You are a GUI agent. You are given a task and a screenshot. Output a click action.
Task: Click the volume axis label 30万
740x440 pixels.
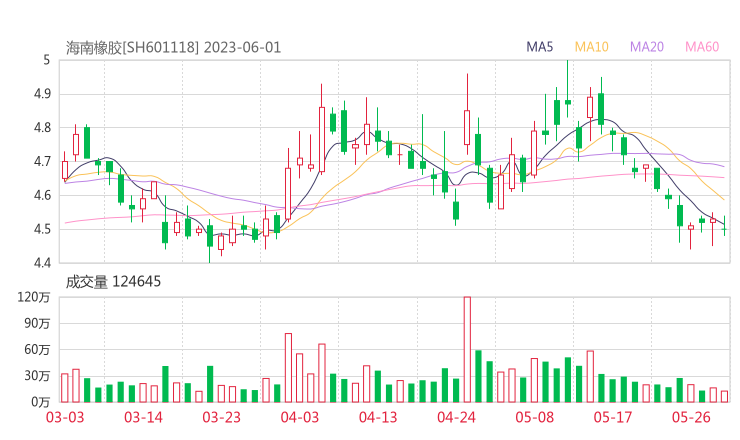pyautogui.click(x=37, y=376)
